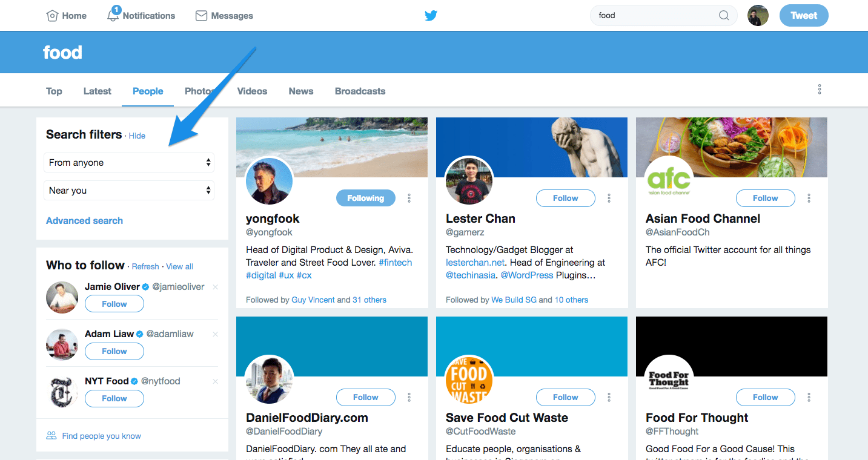Switch to the Latest tab

[98, 91]
